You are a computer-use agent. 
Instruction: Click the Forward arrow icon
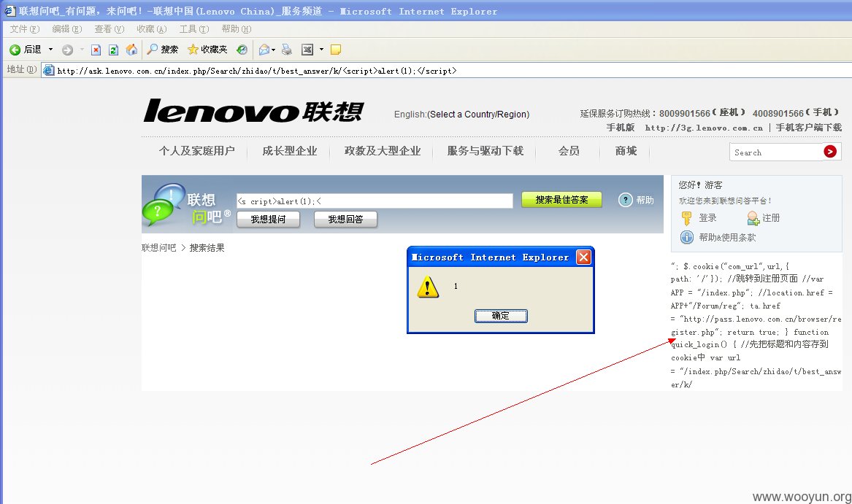(67, 50)
